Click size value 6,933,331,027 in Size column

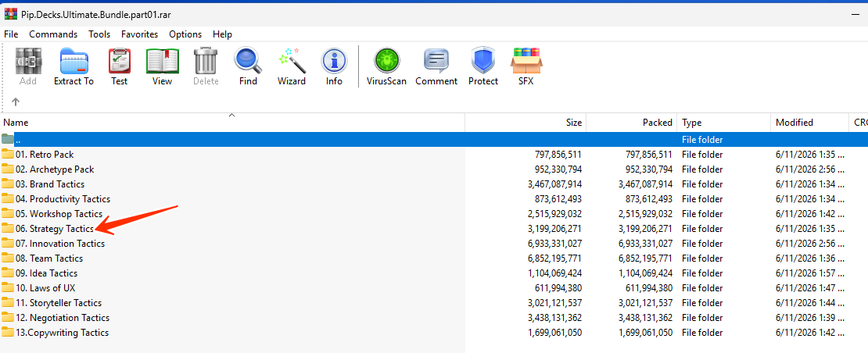pyautogui.click(x=555, y=243)
